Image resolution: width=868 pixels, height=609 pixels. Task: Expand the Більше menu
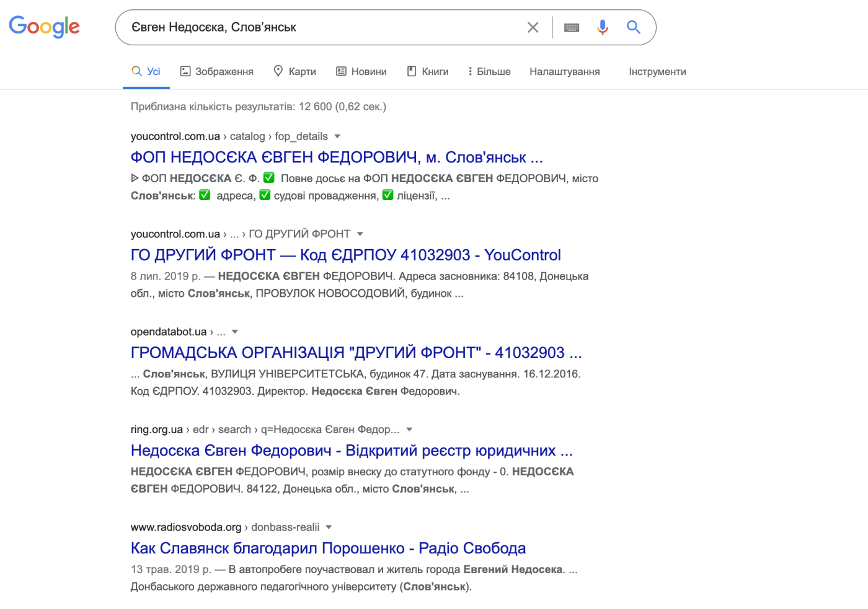coord(490,71)
